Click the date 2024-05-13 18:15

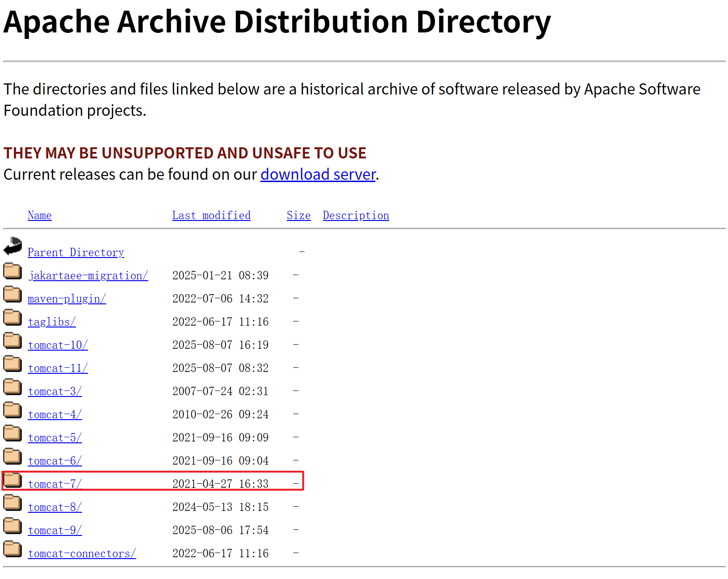221,507
